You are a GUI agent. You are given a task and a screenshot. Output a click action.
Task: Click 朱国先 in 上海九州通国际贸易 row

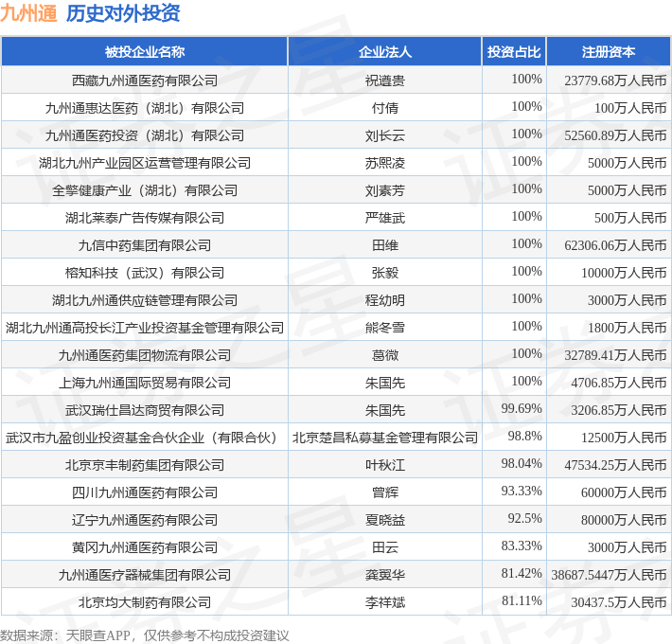click(x=385, y=383)
